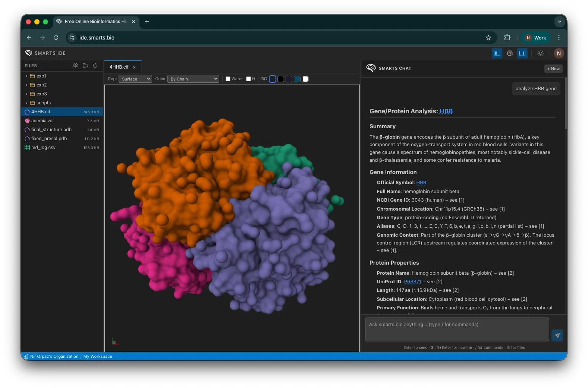Switch theme with the sun icon
This screenshot has height=388, width=588.
click(541, 53)
